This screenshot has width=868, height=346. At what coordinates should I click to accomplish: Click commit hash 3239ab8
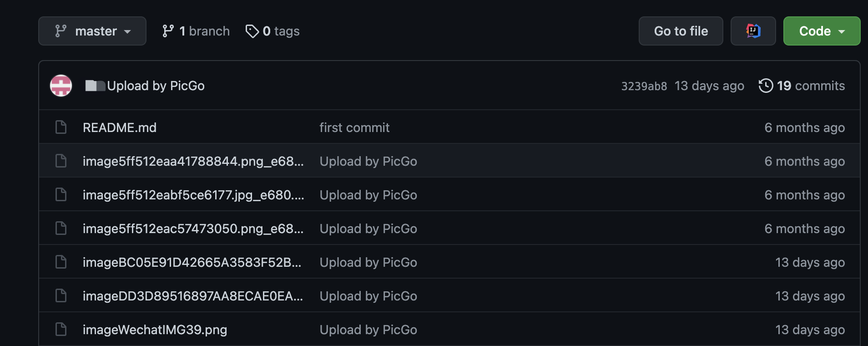644,86
